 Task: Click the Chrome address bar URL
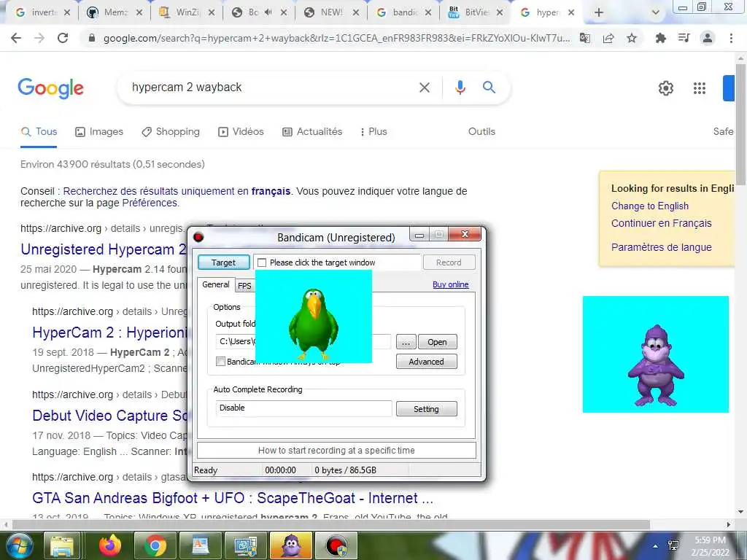(x=336, y=38)
